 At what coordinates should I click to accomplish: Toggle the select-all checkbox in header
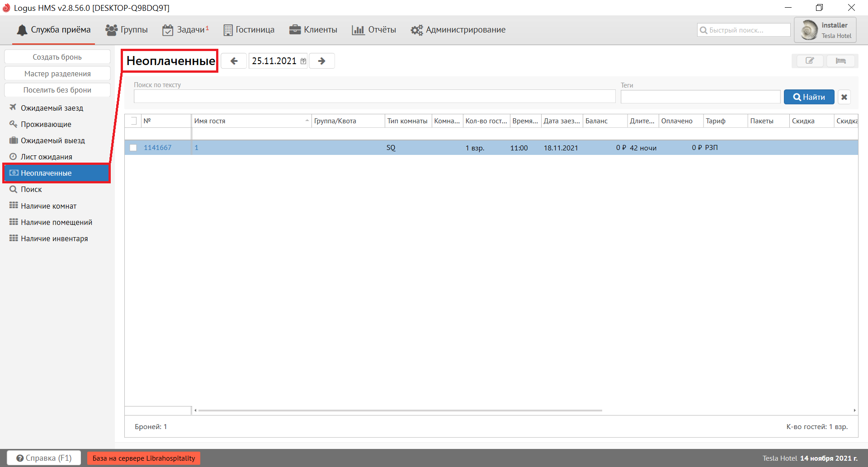133,121
